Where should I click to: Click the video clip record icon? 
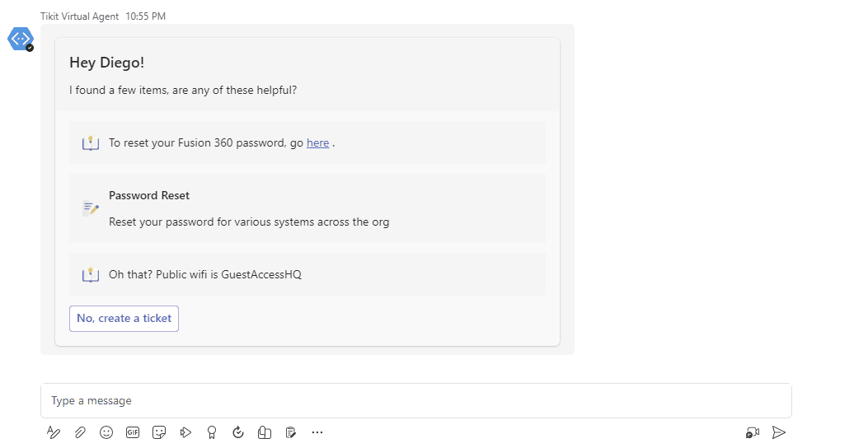(753, 432)
